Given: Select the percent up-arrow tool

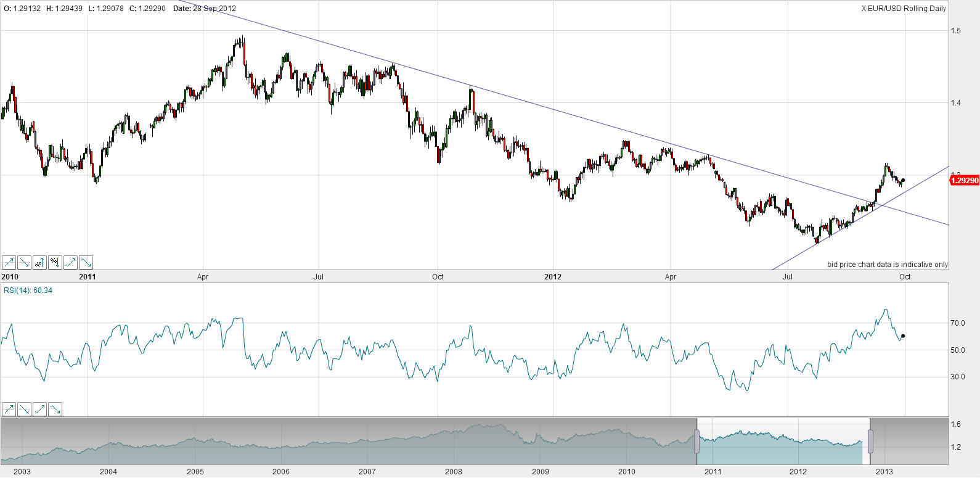Looking at the screenshot, I should [x=39, y=263].
